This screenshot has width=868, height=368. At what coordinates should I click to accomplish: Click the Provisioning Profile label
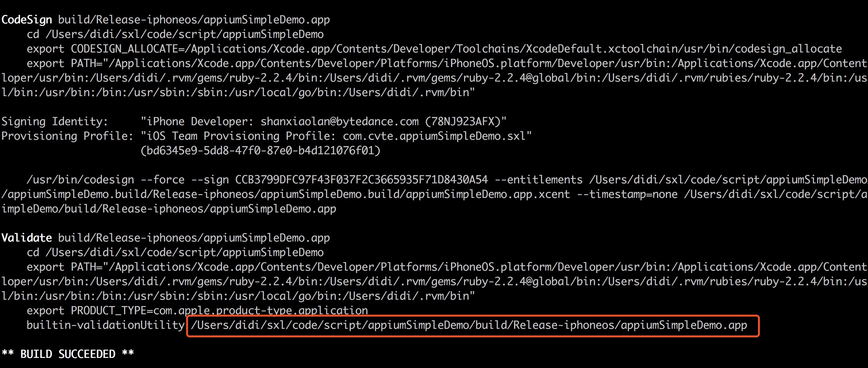[x=67, y=136]
